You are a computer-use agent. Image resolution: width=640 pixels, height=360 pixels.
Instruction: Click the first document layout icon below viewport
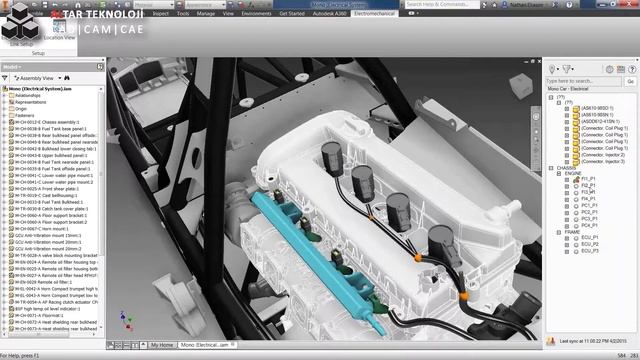(110, 345)
